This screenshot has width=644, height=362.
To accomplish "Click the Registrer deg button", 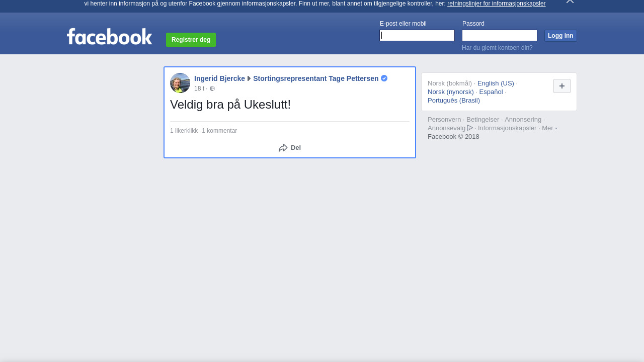I will click(x=191, y=40).
